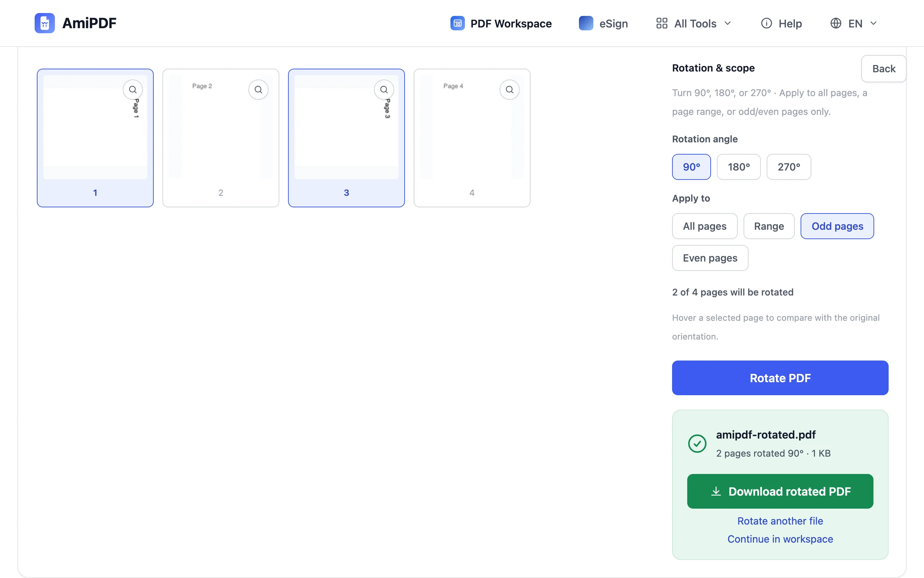Click the AmiPDF brand name text
The image size is (924, 578).
coord(90,23)
